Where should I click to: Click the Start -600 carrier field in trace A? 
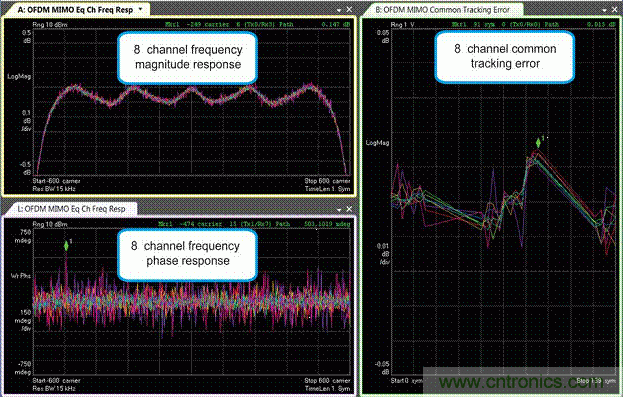(x=56, y=181)
